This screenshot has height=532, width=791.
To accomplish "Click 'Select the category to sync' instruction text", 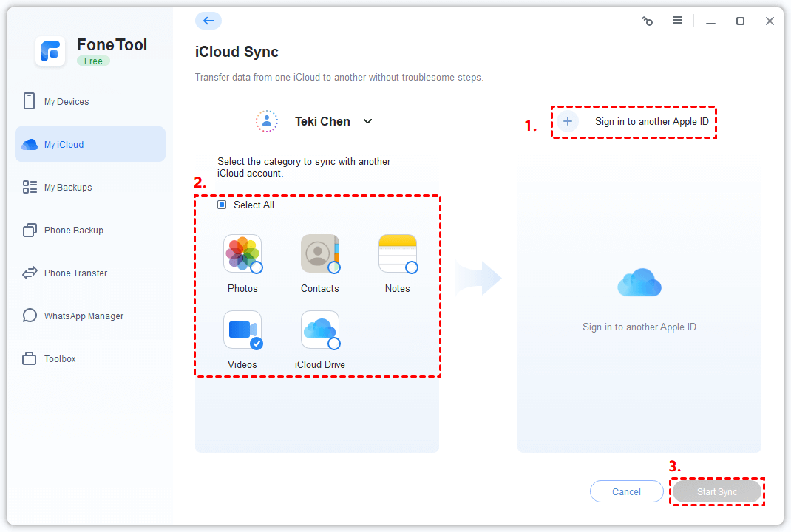I will [x=304, y=168].
